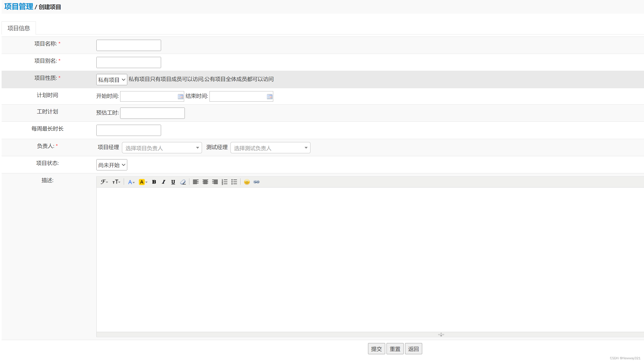
Task: Click the 负责人 row label
Action: 46,146
